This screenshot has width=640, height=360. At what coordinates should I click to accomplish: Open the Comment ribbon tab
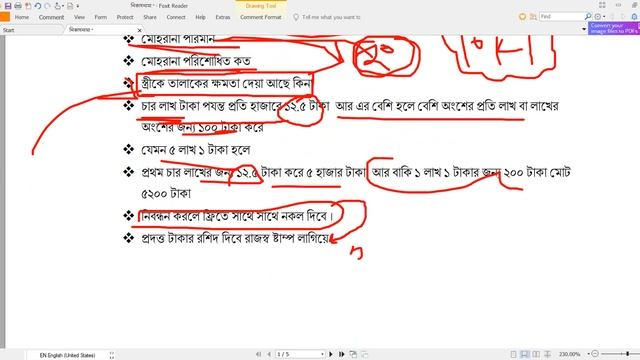(x=51, y=17)
